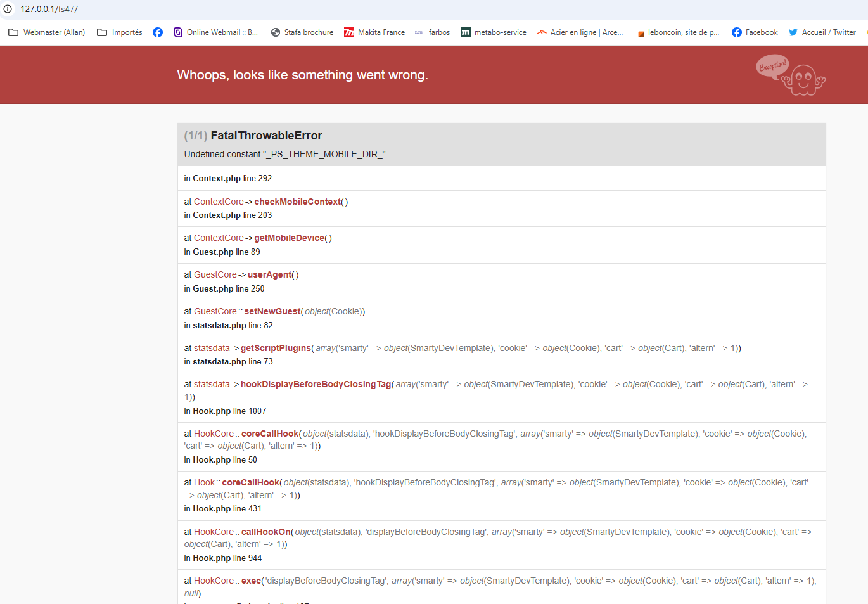
Task: Open the leboncoin bookmark
Action: (x=678, y=32)
